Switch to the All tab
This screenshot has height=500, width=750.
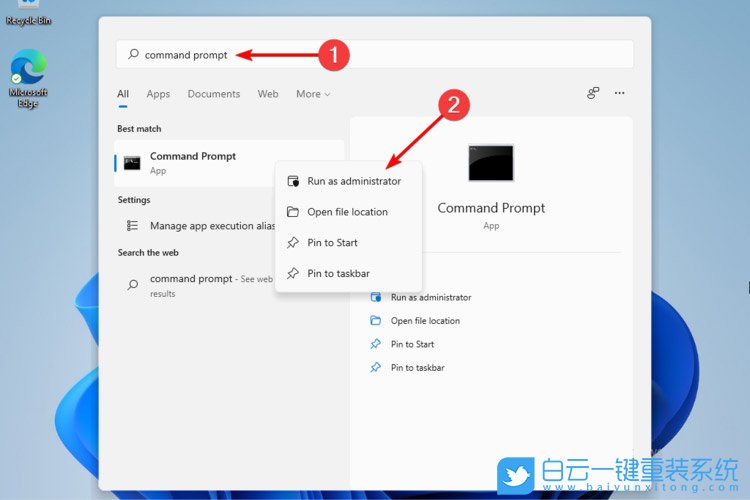(123, 94)
